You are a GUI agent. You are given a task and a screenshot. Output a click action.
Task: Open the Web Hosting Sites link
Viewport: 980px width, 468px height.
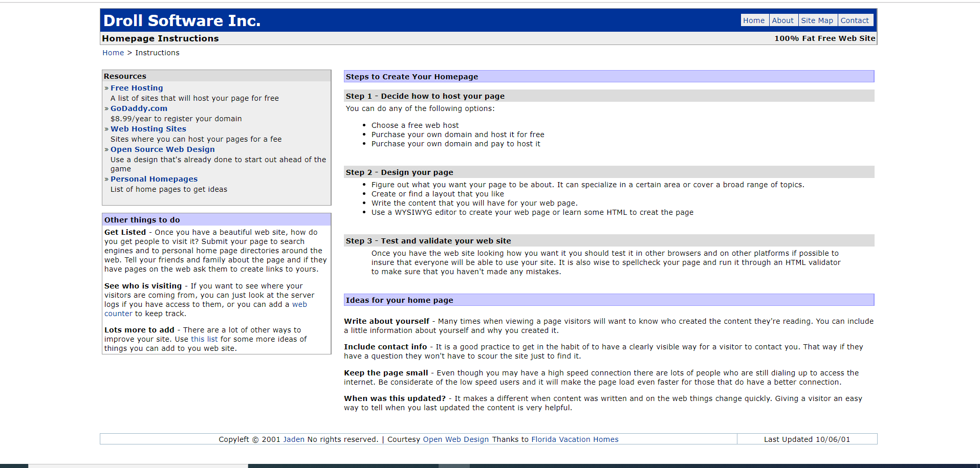click(148, 129)
